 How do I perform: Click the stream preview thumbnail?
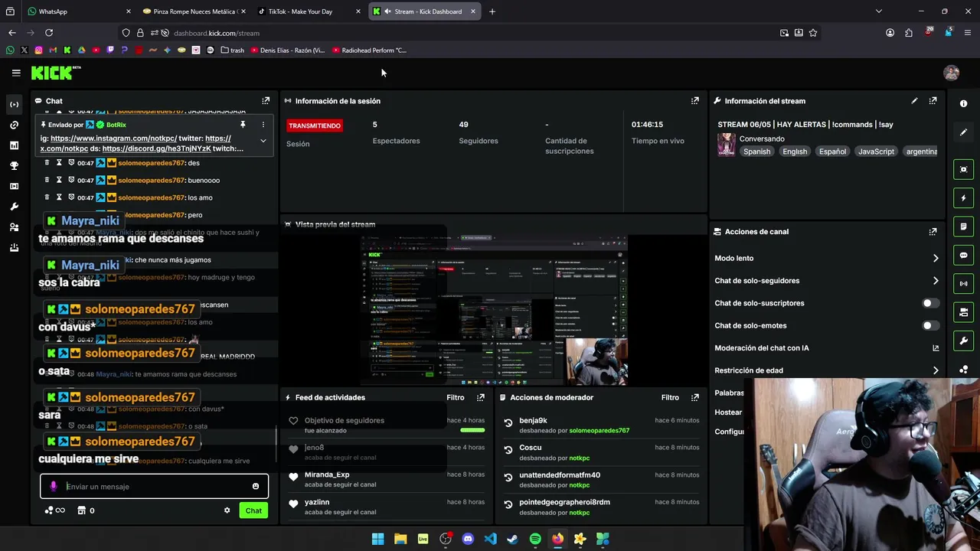point(494,310)
